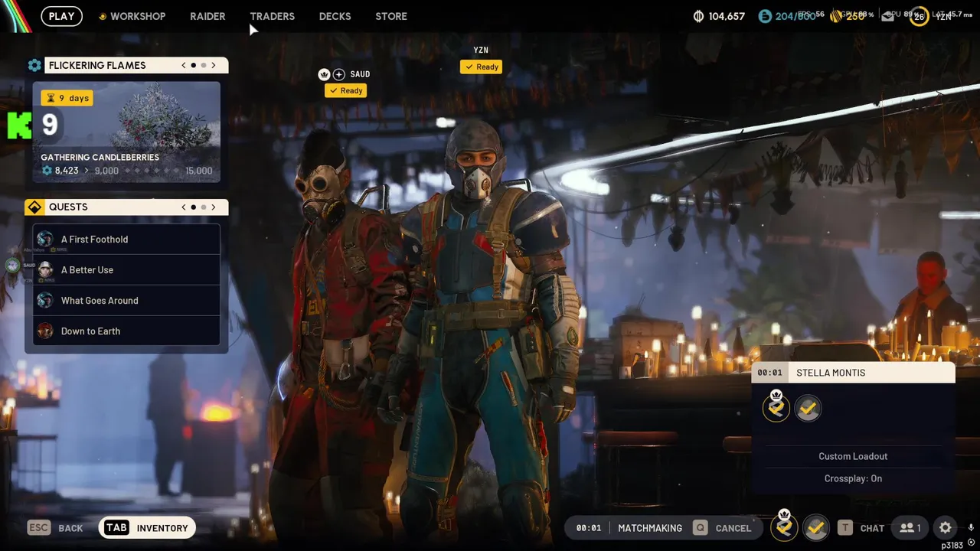
Task: Open the level 26 player ring
Action: pyautogui.click(x=919, y=16)
